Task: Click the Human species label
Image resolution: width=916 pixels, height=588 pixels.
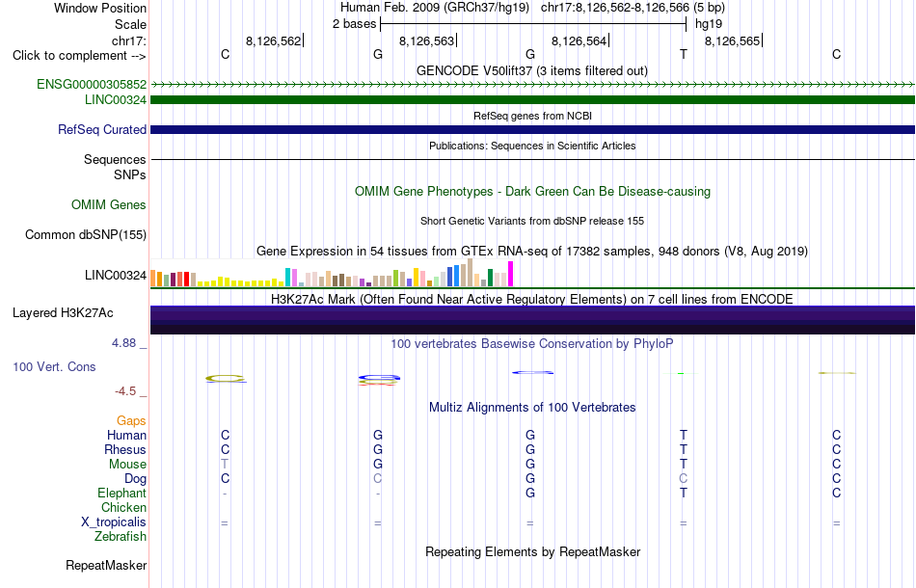Action: click(x=126, y=435)
